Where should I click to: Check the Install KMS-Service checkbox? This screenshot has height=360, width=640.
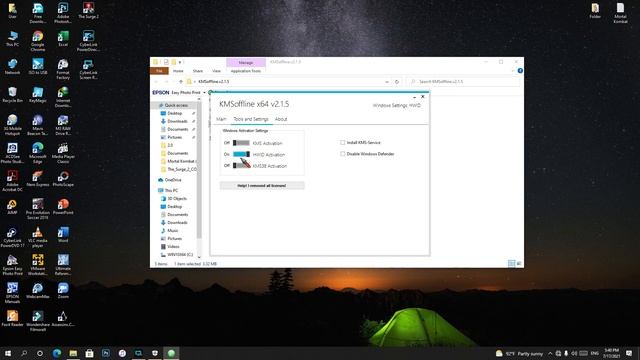coord(342,142)
